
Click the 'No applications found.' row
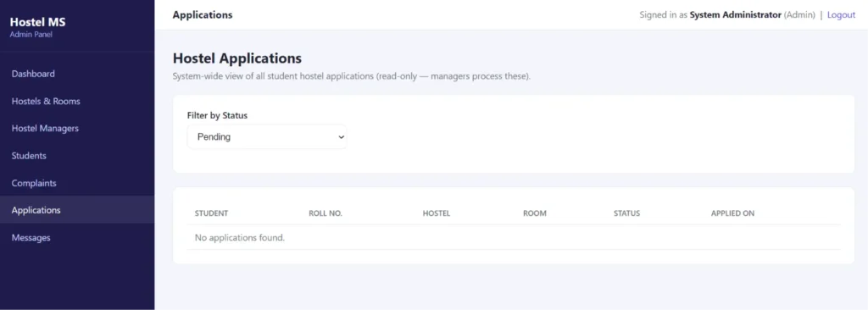point(514,237)
